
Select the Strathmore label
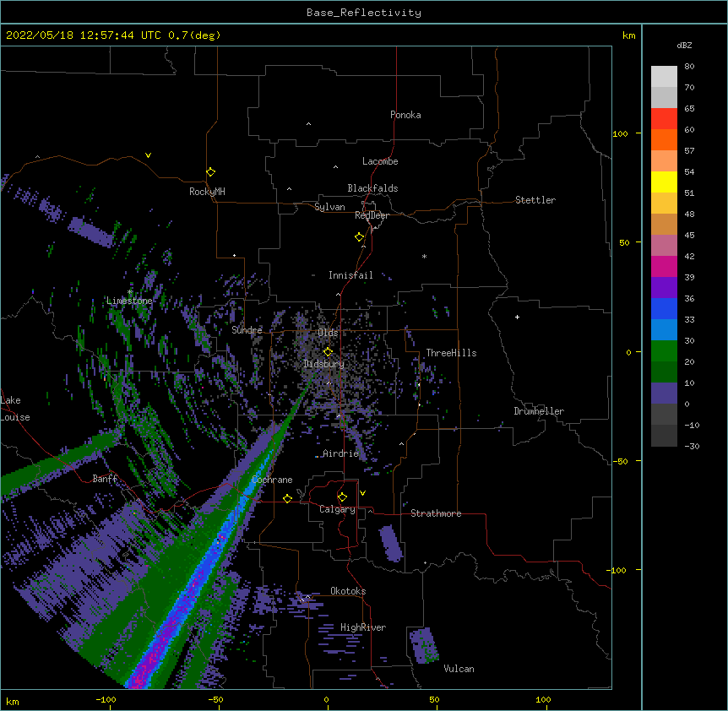[x=436, y=513]
